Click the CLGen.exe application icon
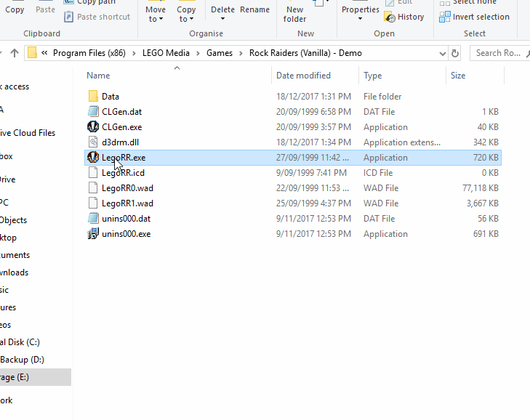This screenshot has height=420, width=530. click(93, 126)
